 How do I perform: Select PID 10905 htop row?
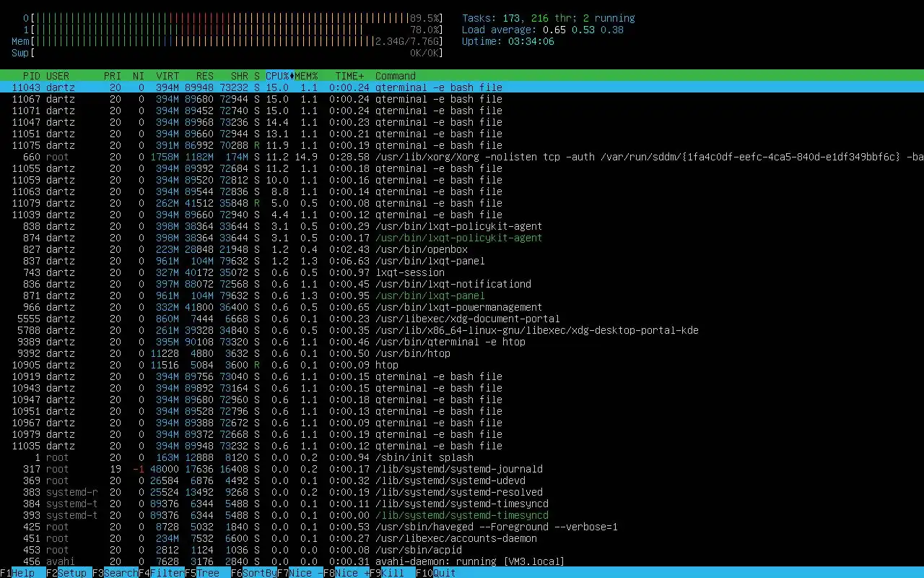[462, 365]
